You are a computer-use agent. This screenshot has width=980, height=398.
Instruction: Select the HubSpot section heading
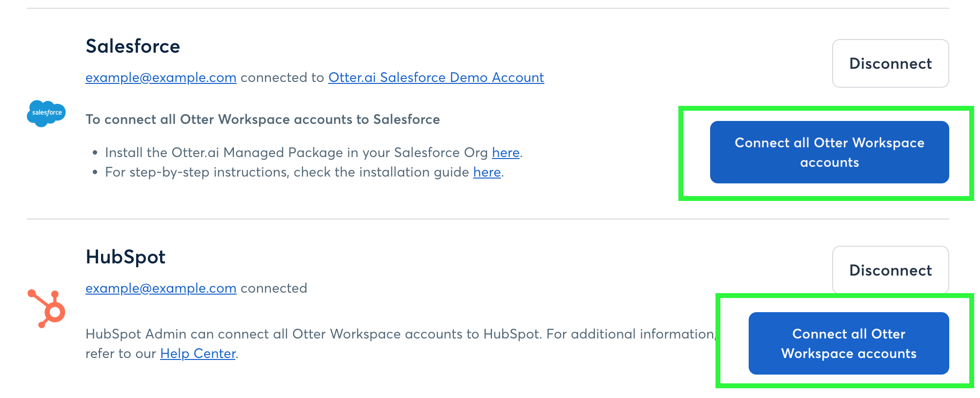126,257
